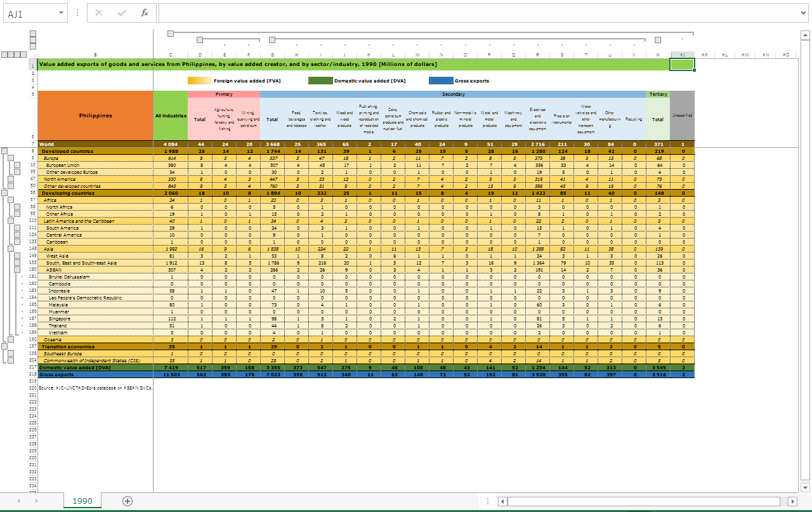Select the orange Philippines header cell

(96, 115)
